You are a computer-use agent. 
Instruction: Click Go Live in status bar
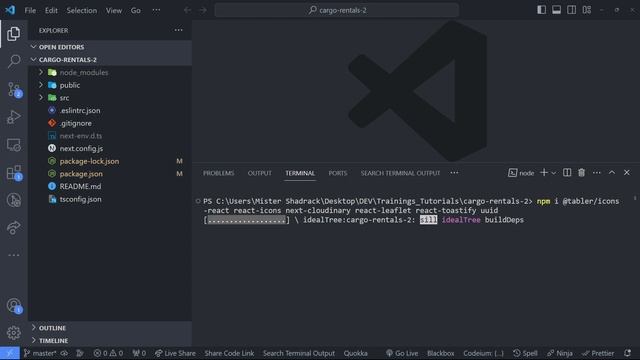coord(402,353)
